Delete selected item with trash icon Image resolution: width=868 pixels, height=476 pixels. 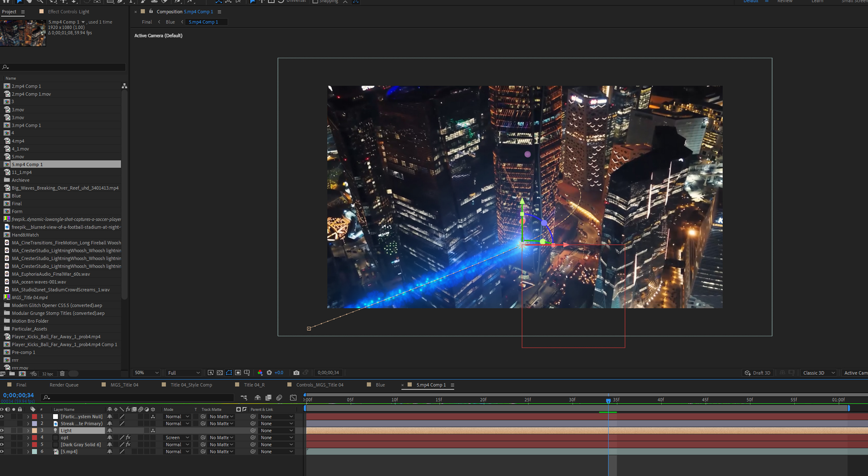coord(62,373)
